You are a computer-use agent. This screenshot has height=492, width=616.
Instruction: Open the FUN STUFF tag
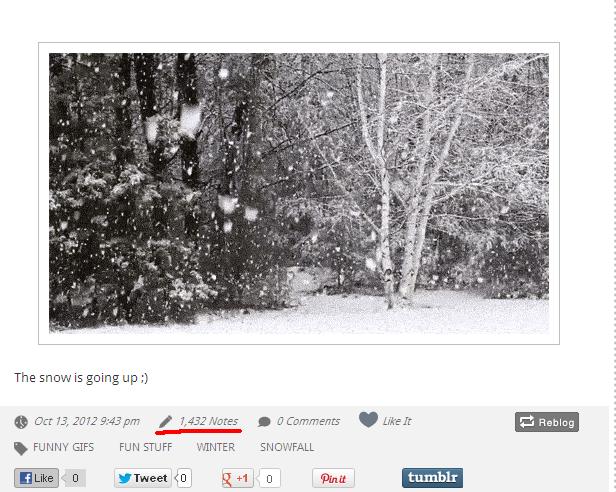click(x=145, y=447)
